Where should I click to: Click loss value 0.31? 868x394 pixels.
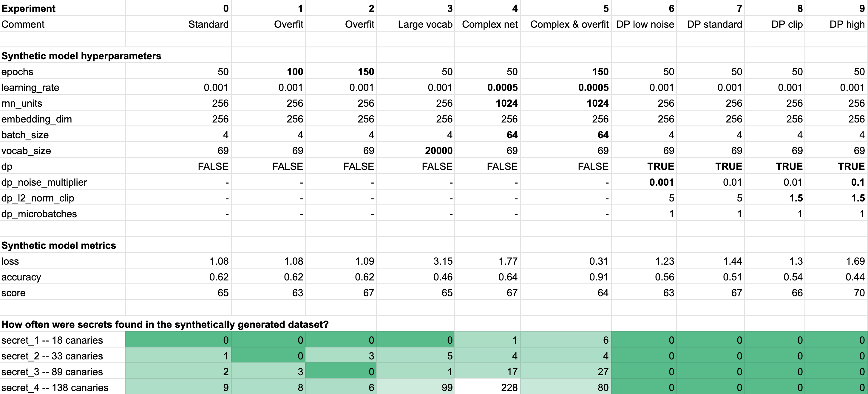pyautogui.click(x=566, y=261)
